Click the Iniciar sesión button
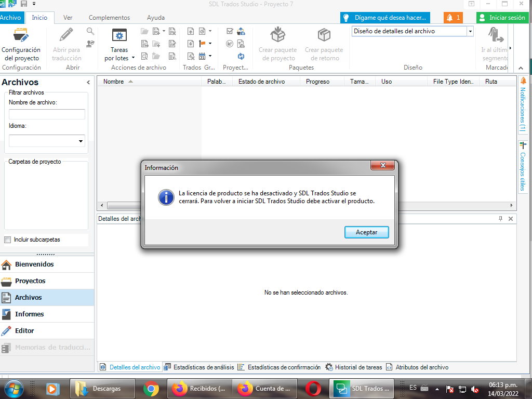The image size is (532, 399). [x=502, y=18]
